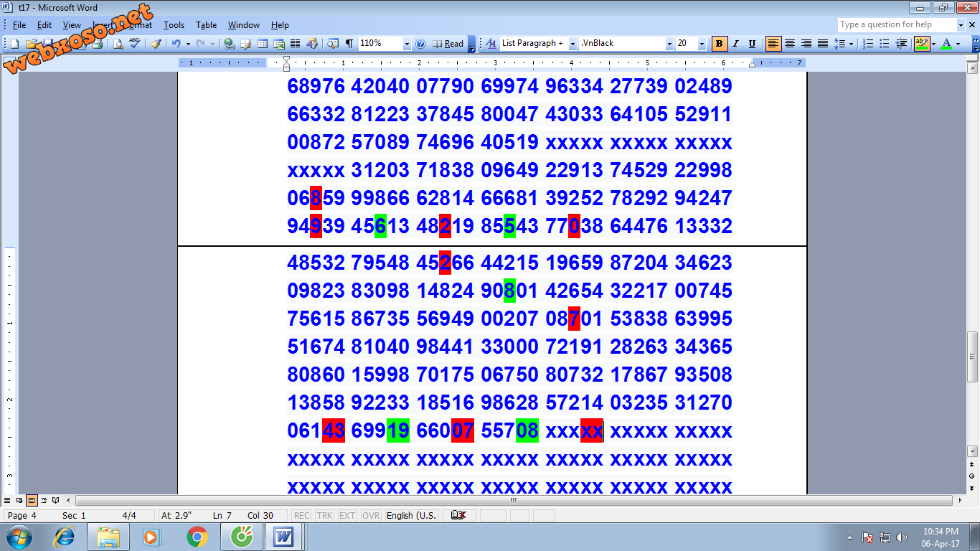Toggle the TRK track changes indicator
This screenshot has height=551, width=980.
click(x=324, y=515)
